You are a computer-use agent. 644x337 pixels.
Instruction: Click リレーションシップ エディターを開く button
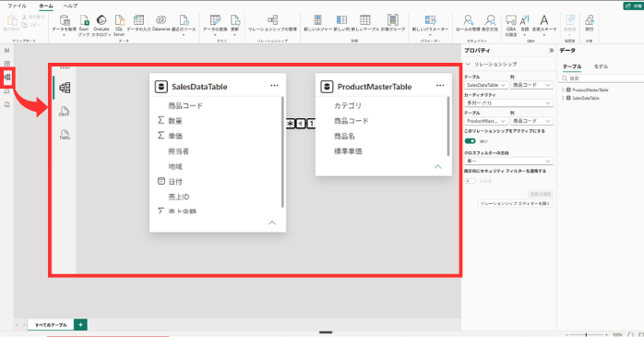(516, 203)
